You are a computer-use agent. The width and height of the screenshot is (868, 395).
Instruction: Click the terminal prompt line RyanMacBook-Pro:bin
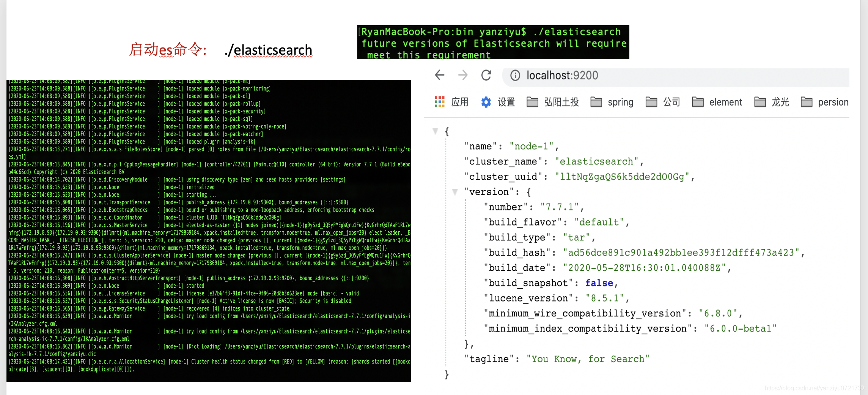tap(491, 32)
